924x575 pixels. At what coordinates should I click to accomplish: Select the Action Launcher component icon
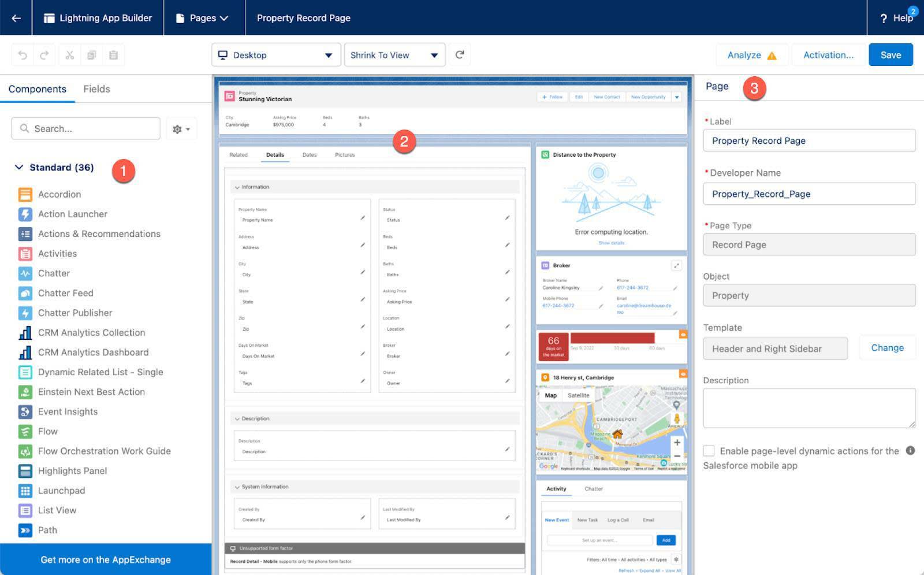coord(25,214)
